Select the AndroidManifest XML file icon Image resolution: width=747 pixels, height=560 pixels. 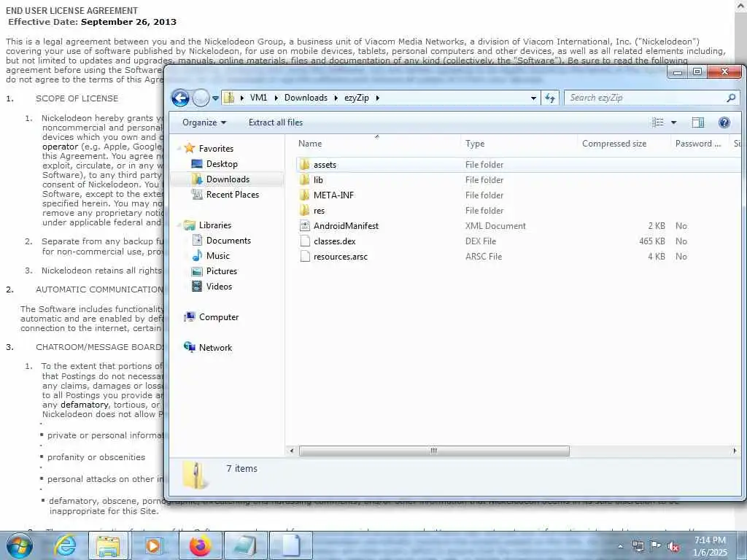tap(305, 226)
